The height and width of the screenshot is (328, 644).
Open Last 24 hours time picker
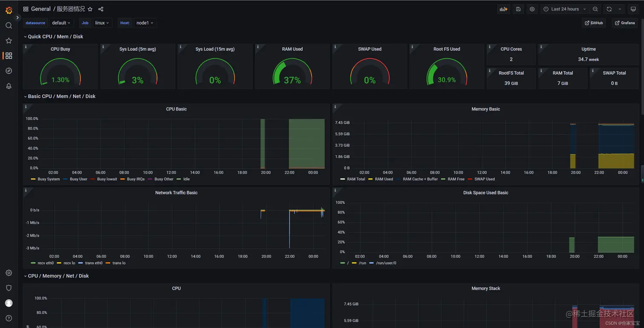[x=564, y=9]
